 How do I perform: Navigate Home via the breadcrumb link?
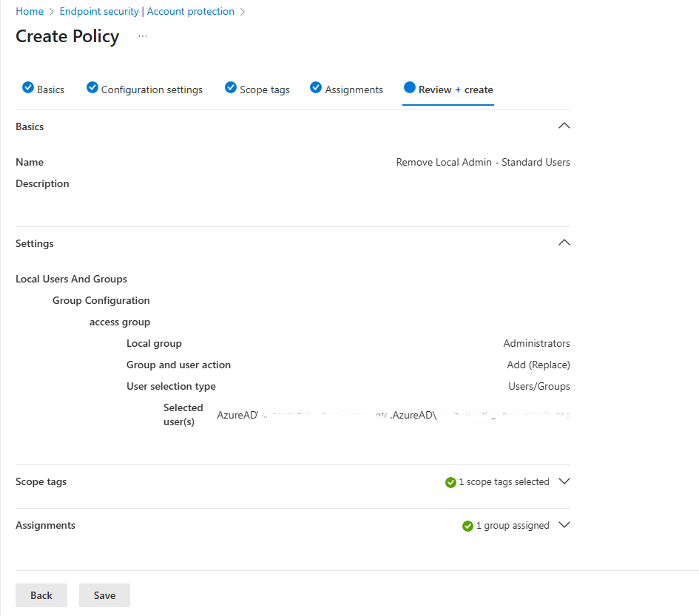pyautogui.click(x=29, y=11)
